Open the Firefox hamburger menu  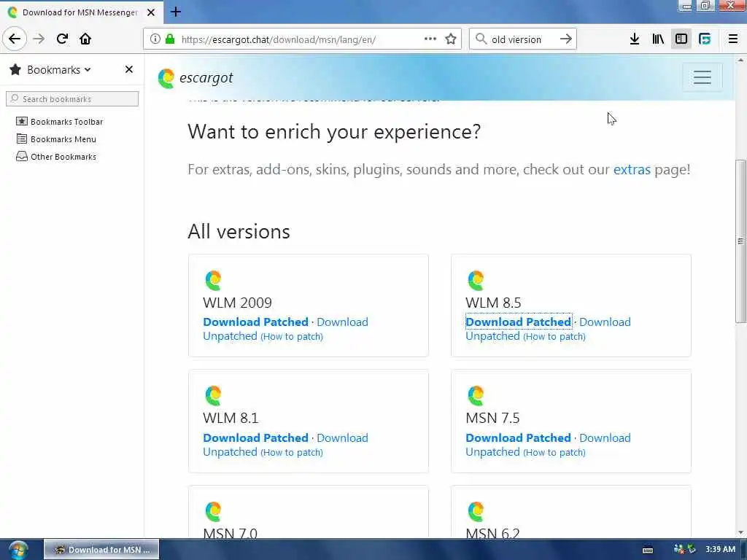[733, 39]
